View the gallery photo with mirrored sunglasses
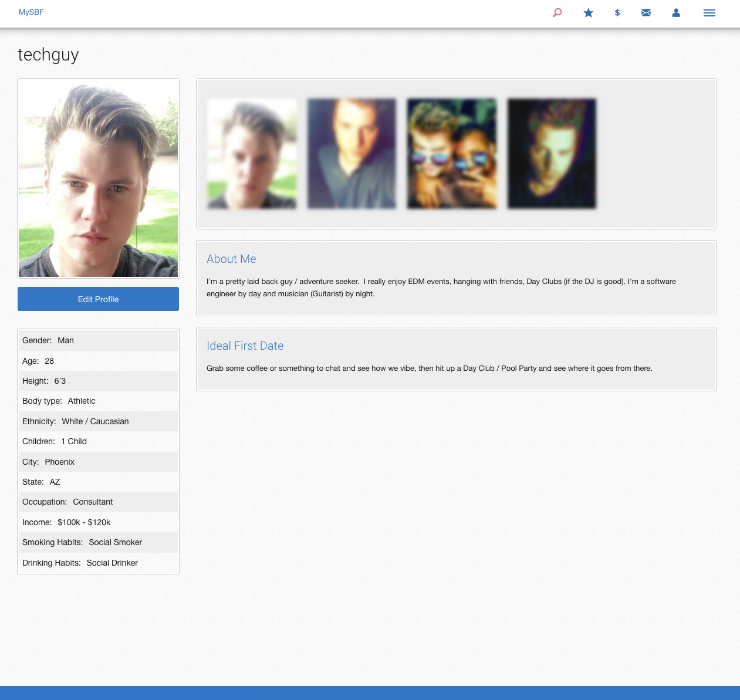The image size is (740, 700). tap(451, 154)
